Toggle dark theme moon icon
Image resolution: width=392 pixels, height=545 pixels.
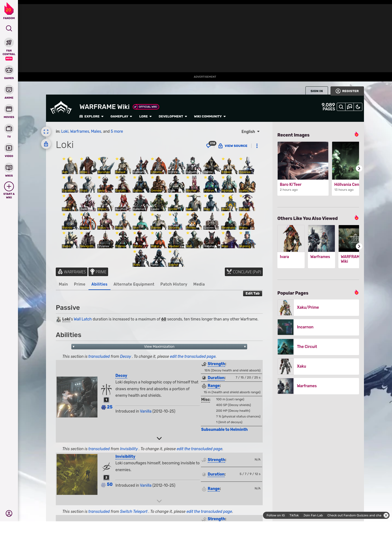(358, 107)
